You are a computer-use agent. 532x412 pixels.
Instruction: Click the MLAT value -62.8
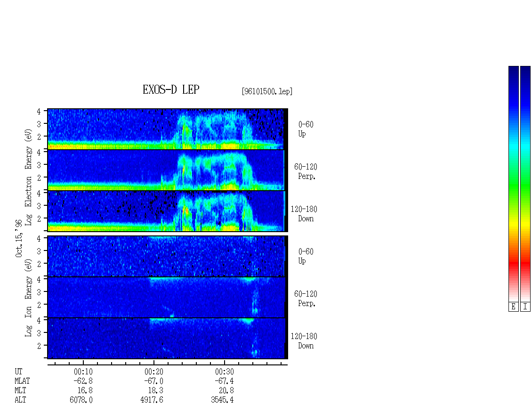83,381
